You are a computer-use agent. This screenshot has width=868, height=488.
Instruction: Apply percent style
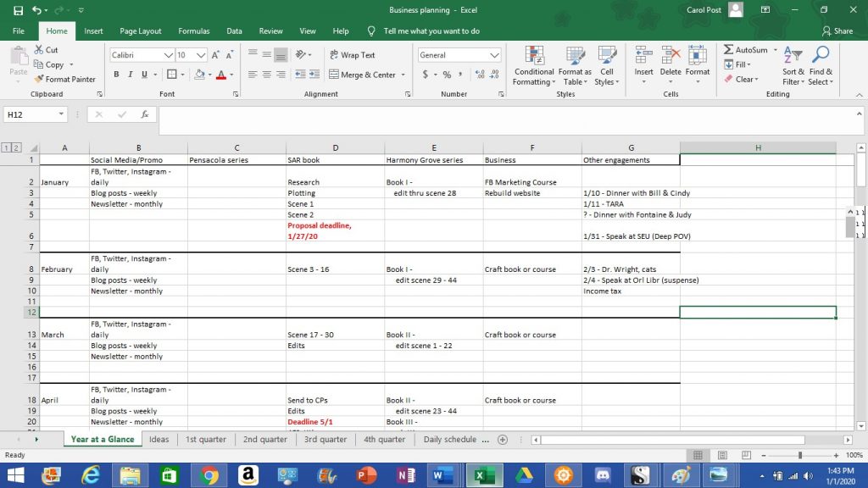tap(447, 75)
